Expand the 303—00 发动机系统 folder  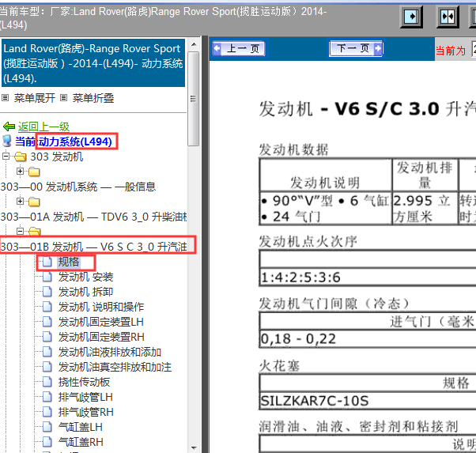click(20, 172)
